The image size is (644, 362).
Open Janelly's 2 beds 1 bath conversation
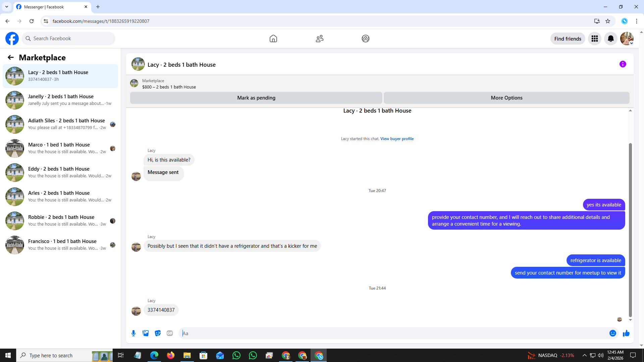pyautogui.click(x=60, y=100)
